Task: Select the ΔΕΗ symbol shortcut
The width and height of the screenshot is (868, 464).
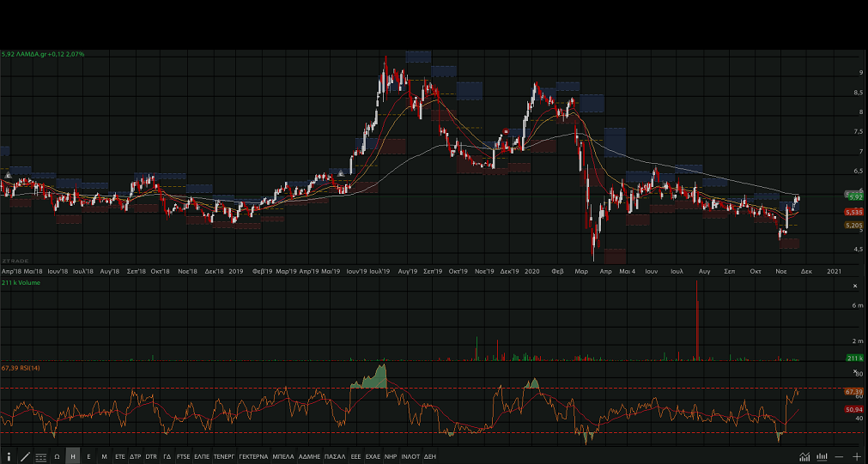Action: click(x=430, y=456)
